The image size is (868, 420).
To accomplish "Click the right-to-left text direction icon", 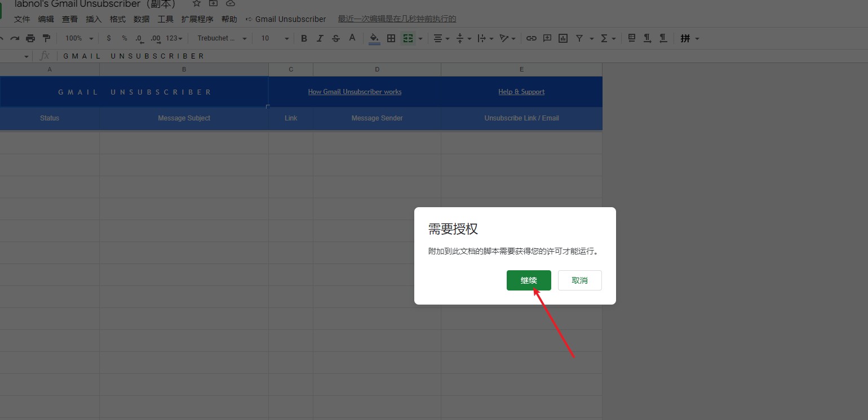I will pos(663,38).
